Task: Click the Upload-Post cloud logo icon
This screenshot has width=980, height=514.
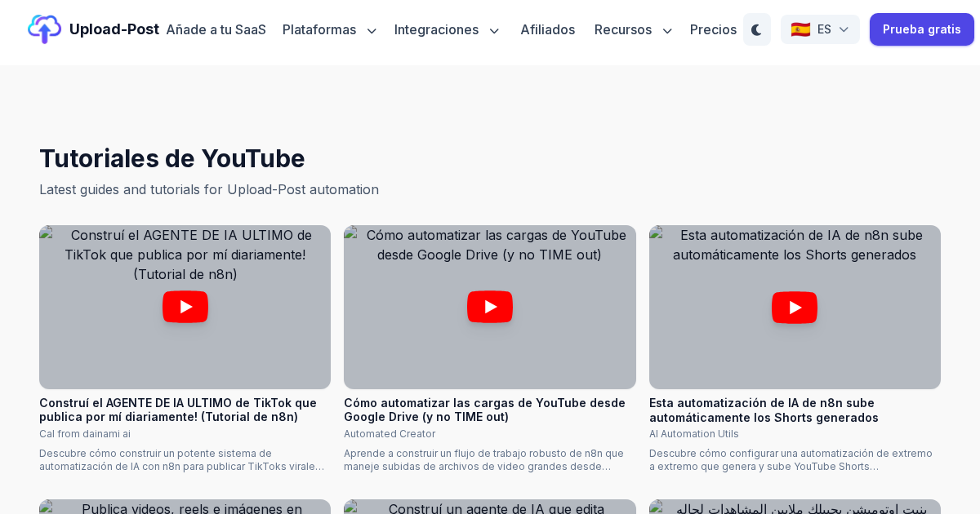Action: click(44, 29)
